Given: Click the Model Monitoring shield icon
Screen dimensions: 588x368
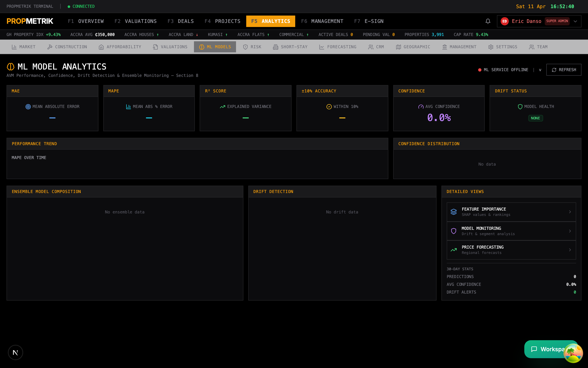Looking at the screenshot, I should click(453, 231).
